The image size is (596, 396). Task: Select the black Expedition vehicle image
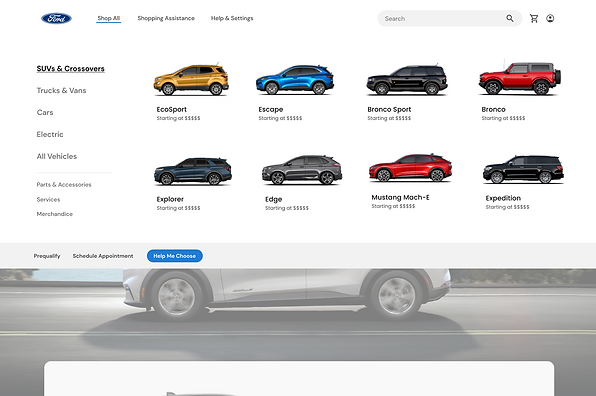click(523, 169)
